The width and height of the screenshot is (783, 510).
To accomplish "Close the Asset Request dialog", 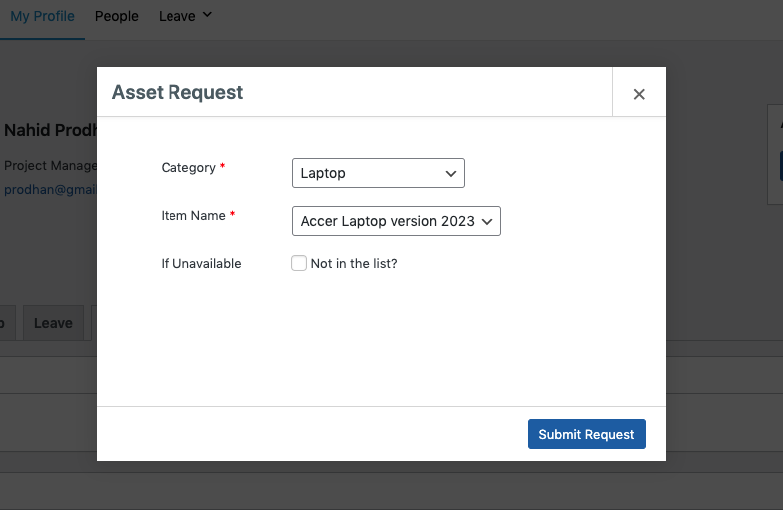I will point(639,94).
